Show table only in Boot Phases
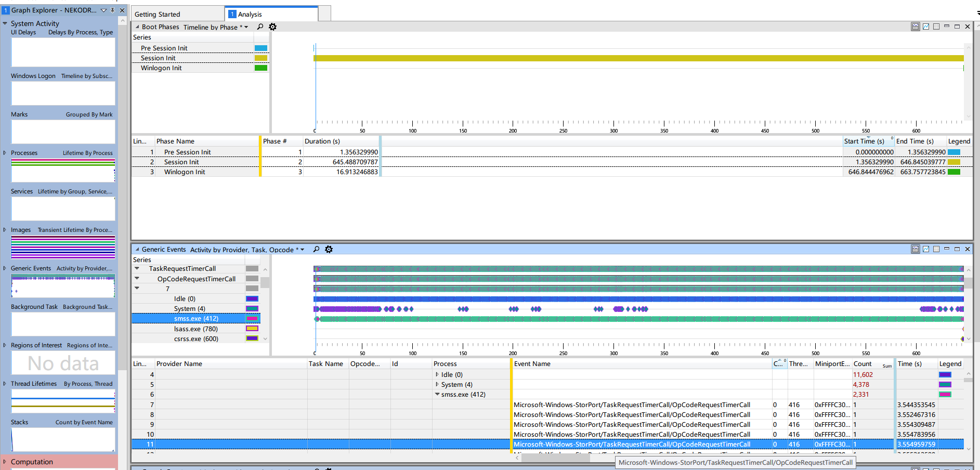This screenshot has width=980, height=470. 936,27
